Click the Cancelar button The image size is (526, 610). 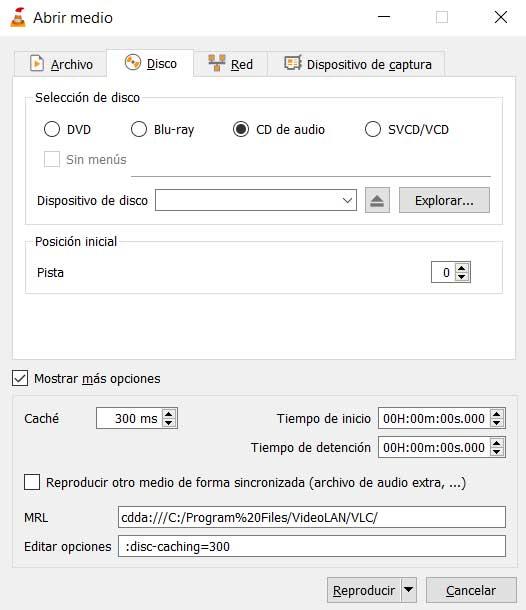tap(471, 590)
